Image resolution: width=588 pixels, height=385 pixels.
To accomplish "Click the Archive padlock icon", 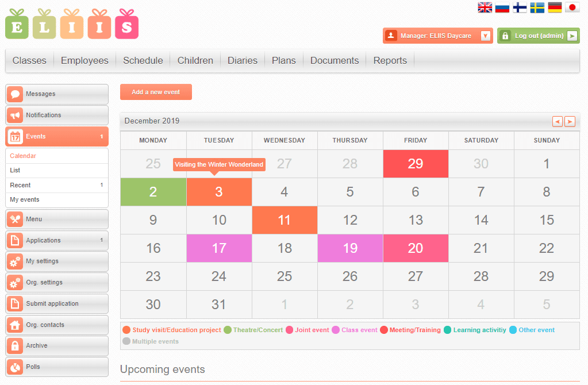I will point(16,346).
